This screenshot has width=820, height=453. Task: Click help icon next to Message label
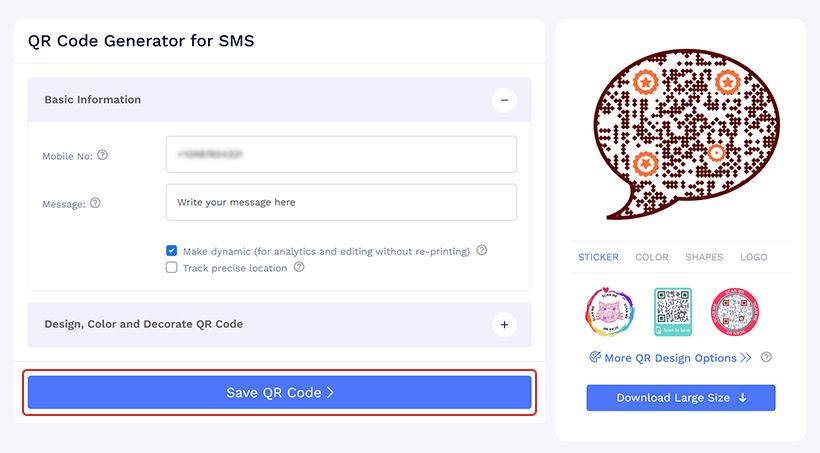(95, 203)
